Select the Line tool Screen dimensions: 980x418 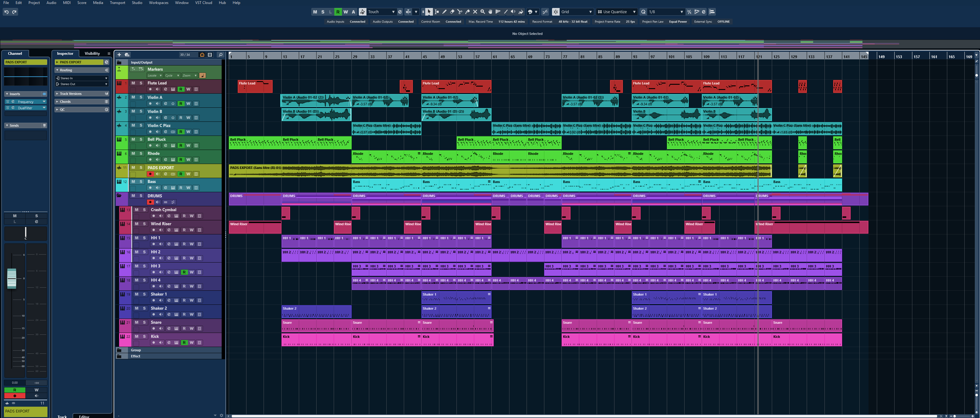click(505, 12)
